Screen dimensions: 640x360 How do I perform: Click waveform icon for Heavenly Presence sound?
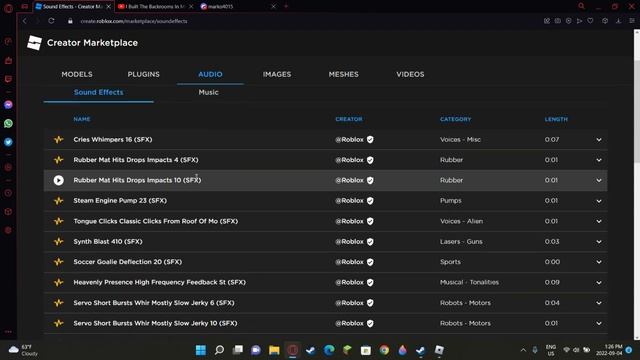[x=58, y=282]
